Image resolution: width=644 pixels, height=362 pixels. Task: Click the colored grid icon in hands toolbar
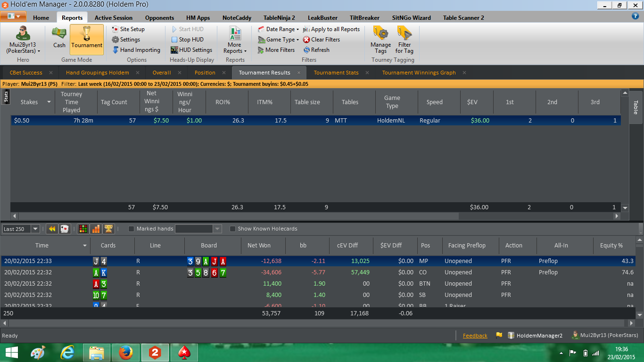[83, 229]
